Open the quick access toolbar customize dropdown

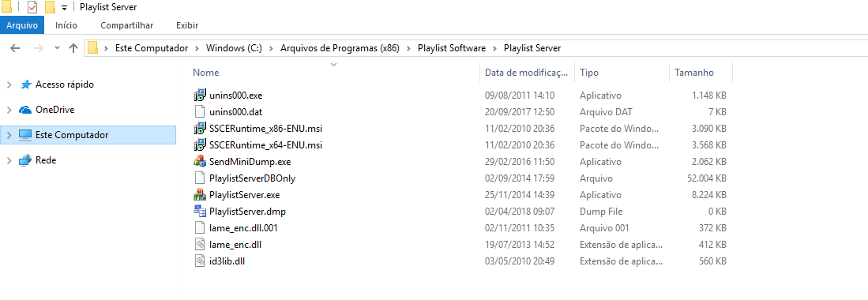click(64, 8)
